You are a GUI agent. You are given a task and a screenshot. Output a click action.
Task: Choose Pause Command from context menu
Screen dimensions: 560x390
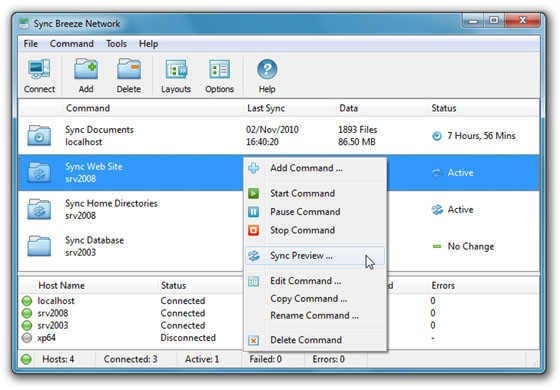(x=315, y=212)
